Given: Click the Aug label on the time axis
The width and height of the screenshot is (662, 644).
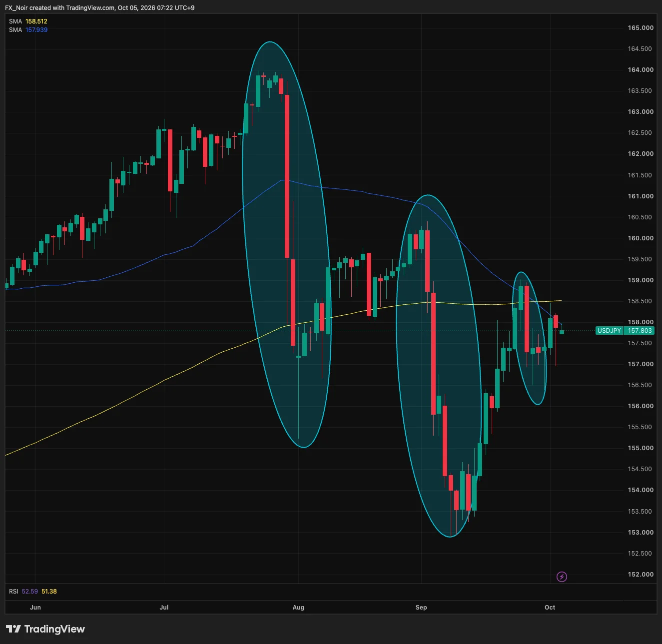Looking at the screenshot, I should point(298,608).
